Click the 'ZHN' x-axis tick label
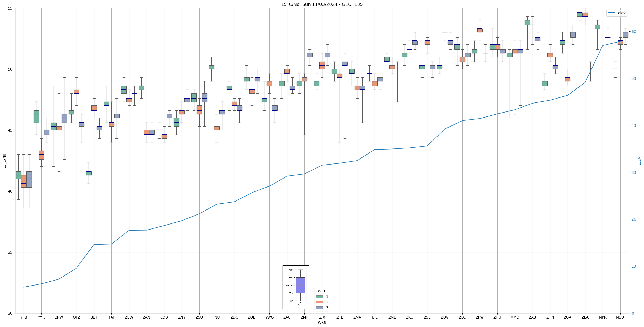The image size is (644, 327). (550, 317)
